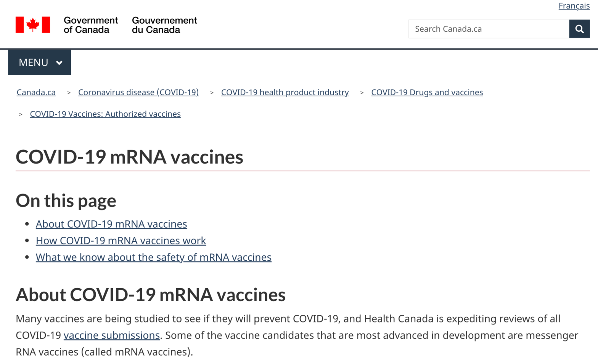The width and height of the screenshot is (598, 364).
Task: Click the Canadian flag logo
Action: (x=33, y=25)
